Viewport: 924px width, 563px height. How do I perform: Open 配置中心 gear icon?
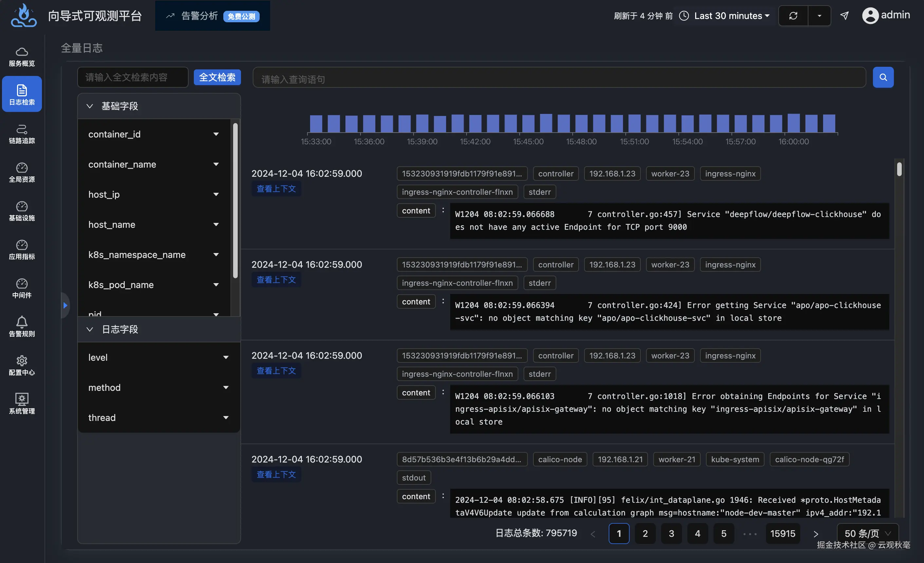pyautogui.click(x=22, y=361)
